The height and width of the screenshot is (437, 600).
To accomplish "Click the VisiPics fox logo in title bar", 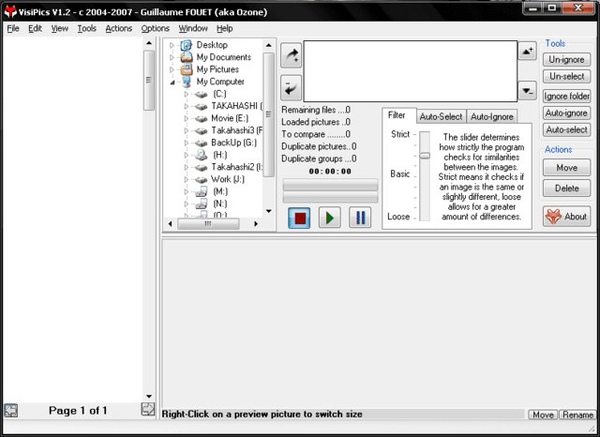I will pyautogui.click(x=10, y=11).
